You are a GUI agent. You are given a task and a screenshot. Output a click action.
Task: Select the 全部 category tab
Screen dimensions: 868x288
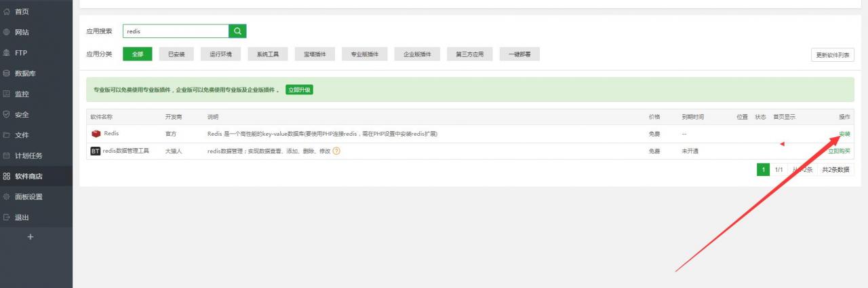(138, 54)
